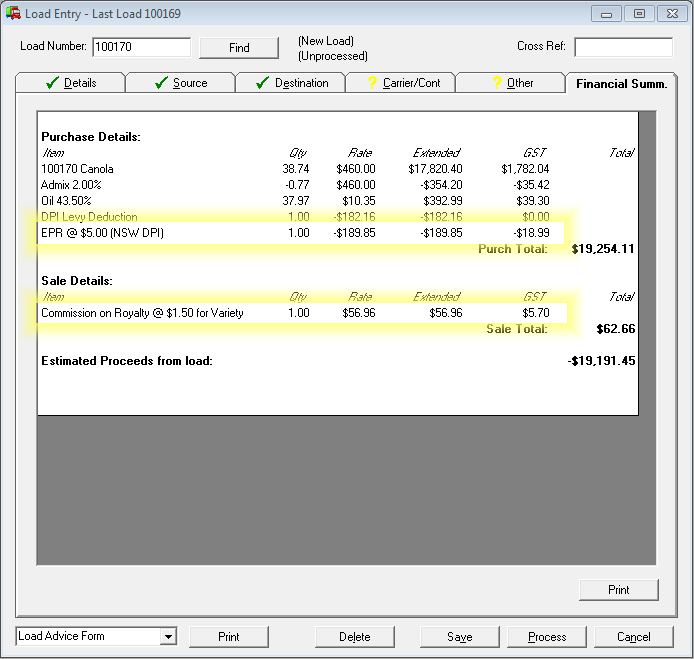Click the green checkmark on Details tab
The height and width of the screenshot is (659, 694).
coord(53,83)
